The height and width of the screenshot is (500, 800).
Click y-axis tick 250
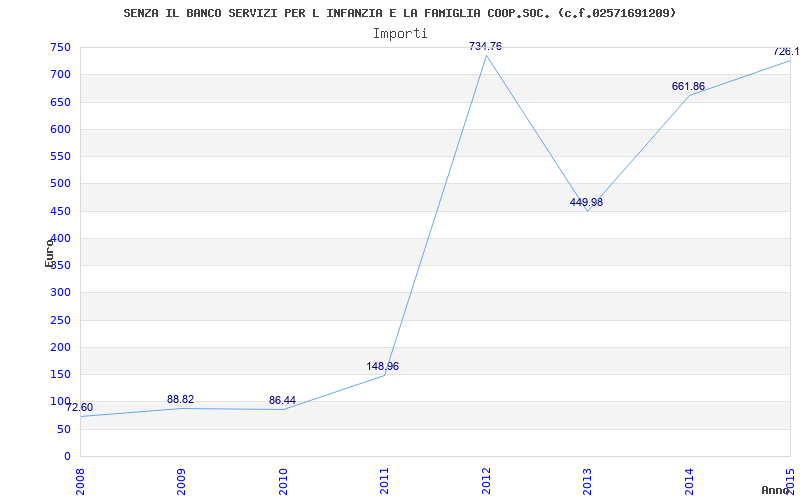60,320
